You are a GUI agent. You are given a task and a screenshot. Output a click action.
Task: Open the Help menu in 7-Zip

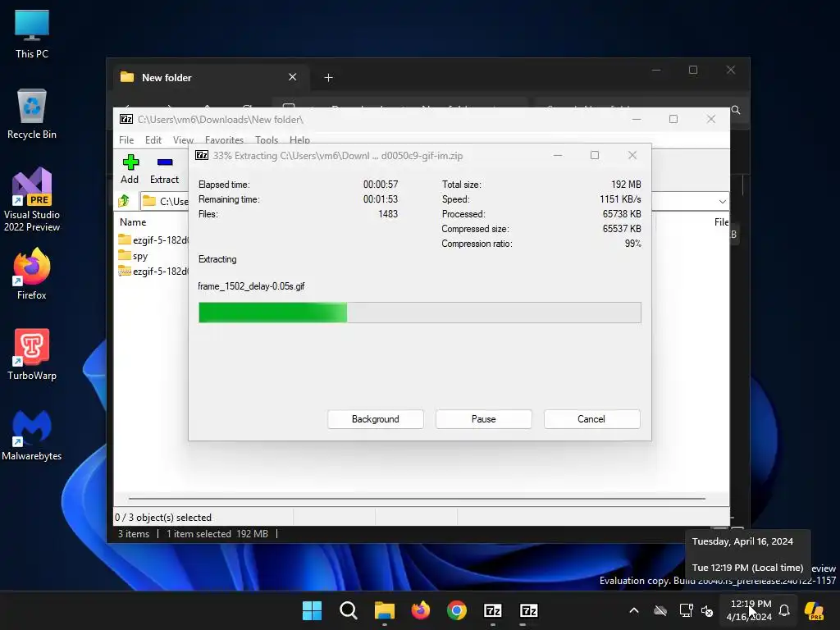pos(299,139)
